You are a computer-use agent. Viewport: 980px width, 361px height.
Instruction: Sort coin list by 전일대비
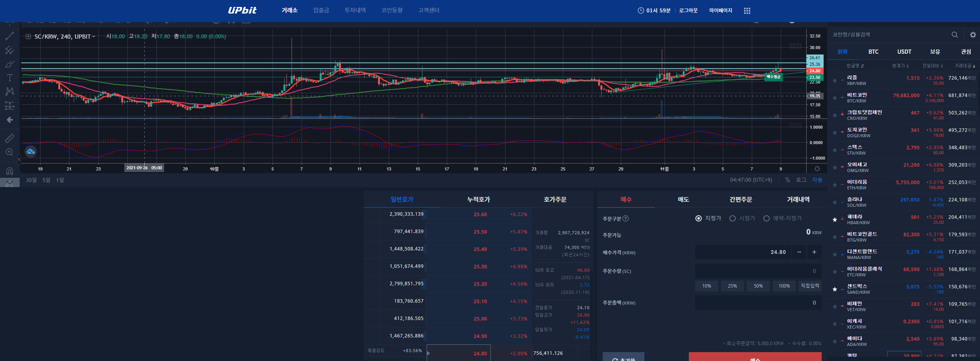pos(933,66)
